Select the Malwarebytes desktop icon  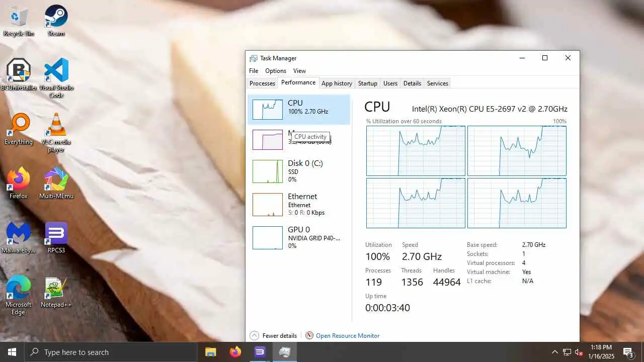[19, 237]
